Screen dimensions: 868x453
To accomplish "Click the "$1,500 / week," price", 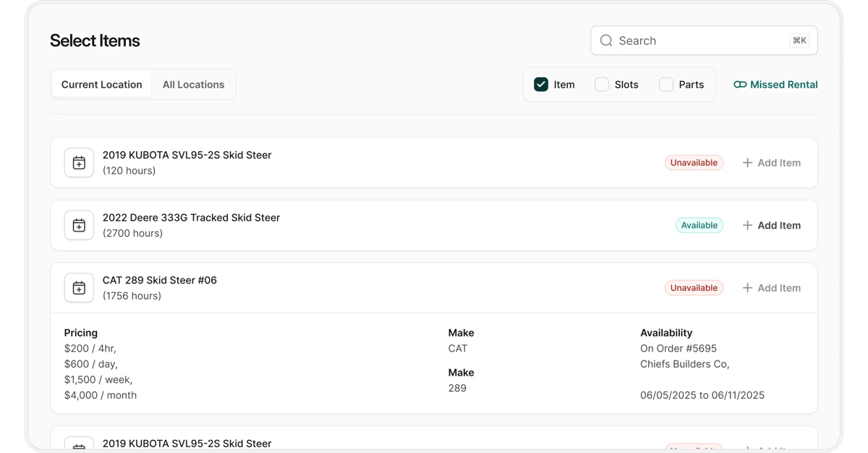I will (x=98, y=380).
